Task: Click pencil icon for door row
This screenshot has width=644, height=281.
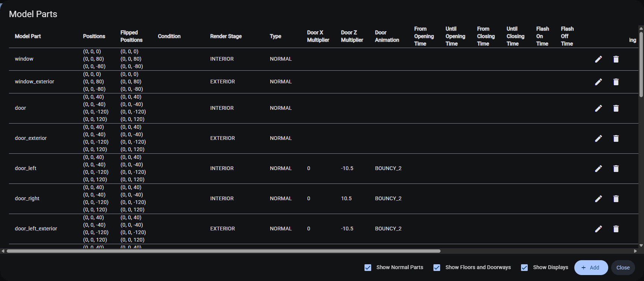Action: tap(598, 108)
